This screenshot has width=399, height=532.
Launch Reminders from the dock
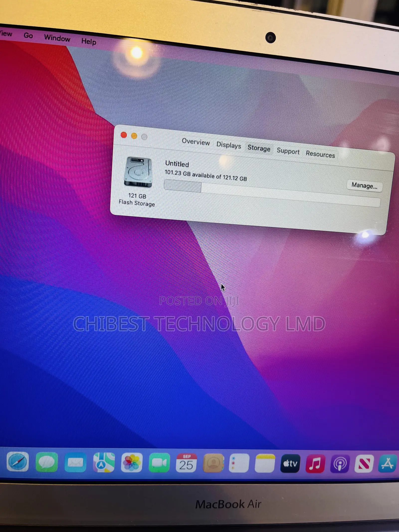pyautogui.click(x=239, y=463)
